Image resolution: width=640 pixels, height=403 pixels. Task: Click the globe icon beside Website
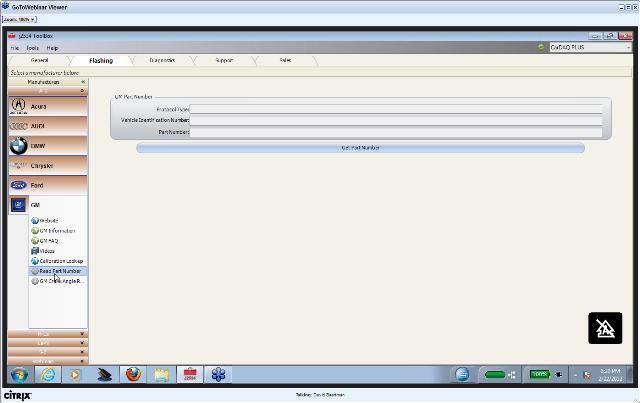tap(35, 220)
